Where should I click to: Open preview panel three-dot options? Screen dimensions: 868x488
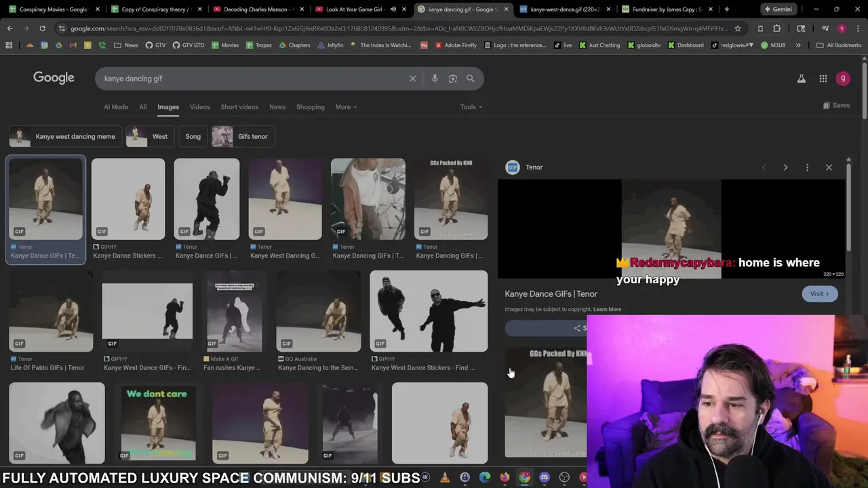[x=807, y=167]
